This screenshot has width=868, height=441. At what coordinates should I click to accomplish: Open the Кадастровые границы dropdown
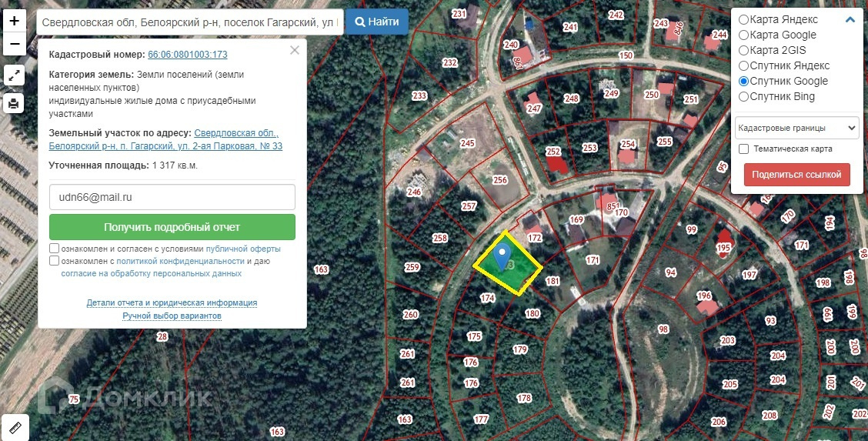point(796,128)
